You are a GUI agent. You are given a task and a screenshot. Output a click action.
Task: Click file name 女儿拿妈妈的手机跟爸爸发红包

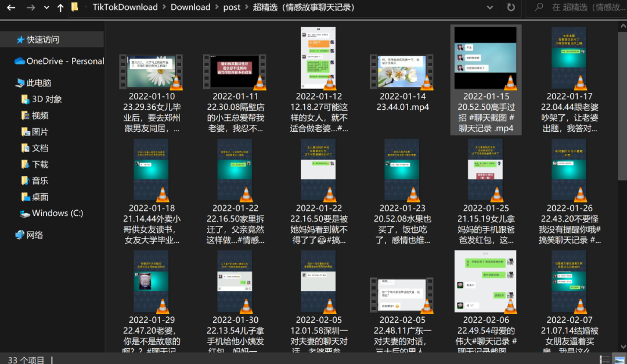[486, 224]
